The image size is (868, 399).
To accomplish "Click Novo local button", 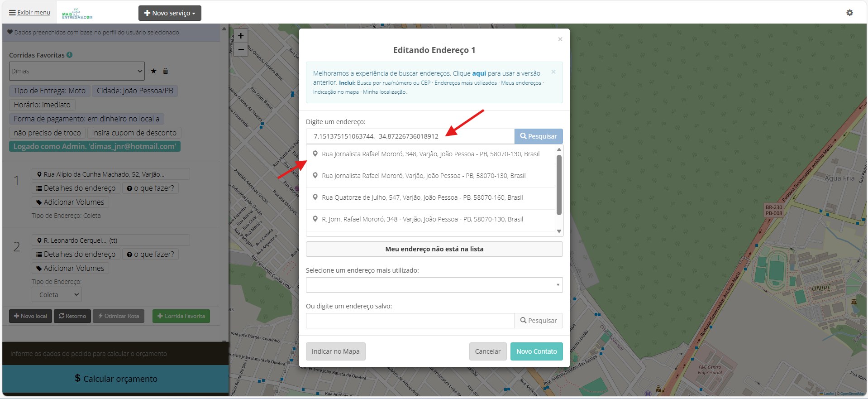I will (30, 316).
